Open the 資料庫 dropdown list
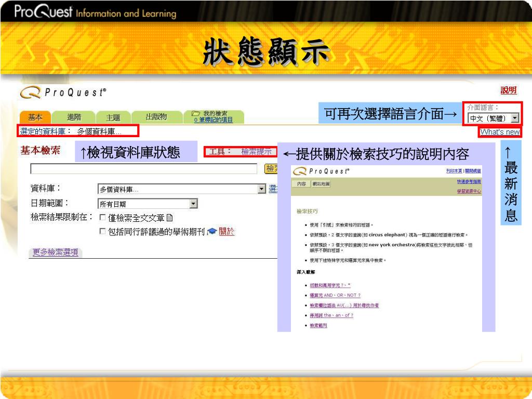 click(262, 190)
